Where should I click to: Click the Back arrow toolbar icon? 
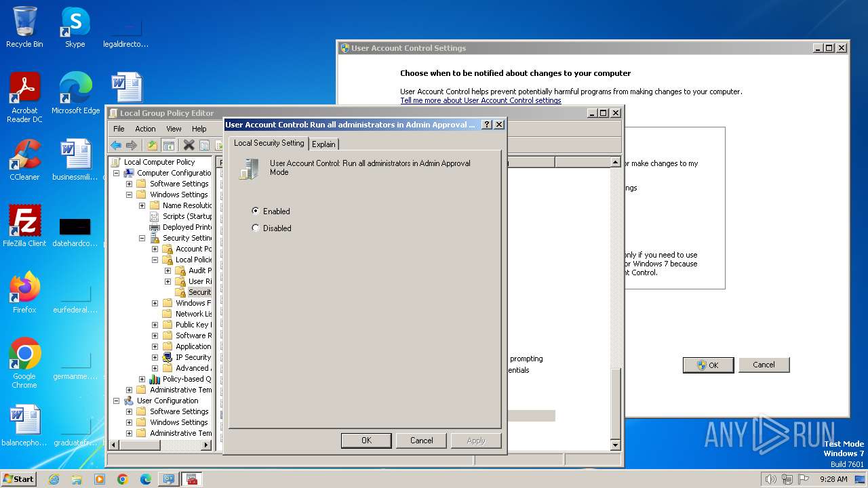pyautogui.click(x=116, y=145)
